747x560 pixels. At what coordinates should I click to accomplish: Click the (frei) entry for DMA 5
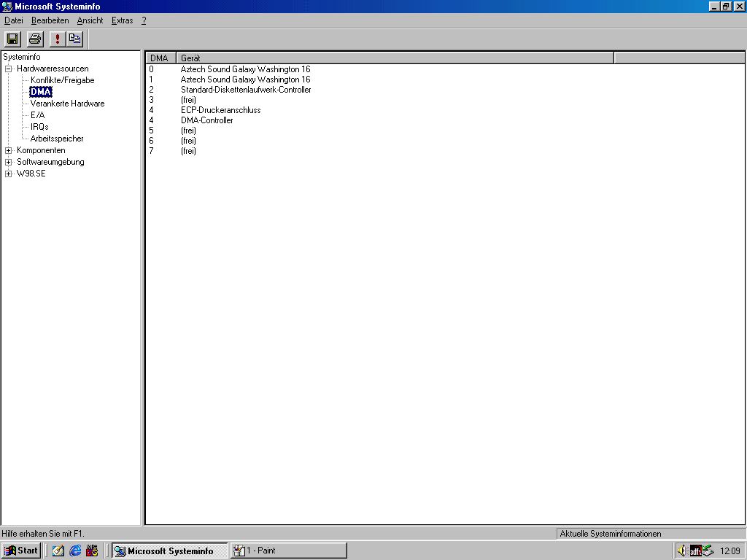coord(188,131)
